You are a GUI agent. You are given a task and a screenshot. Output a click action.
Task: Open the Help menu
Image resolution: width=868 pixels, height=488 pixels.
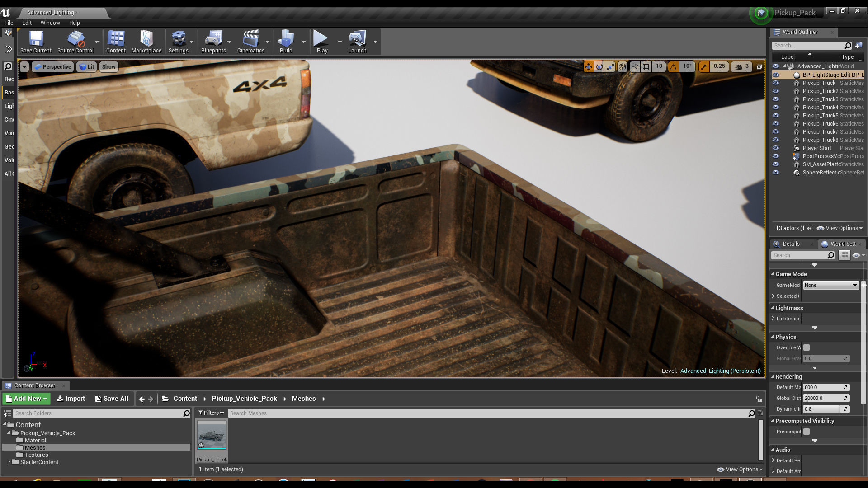point(74,23)
